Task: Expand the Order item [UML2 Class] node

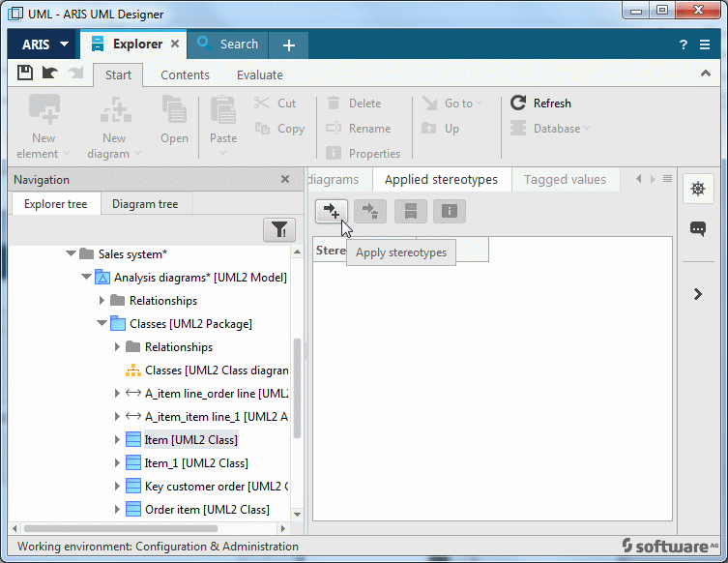Action: click(x=117, y=509)
